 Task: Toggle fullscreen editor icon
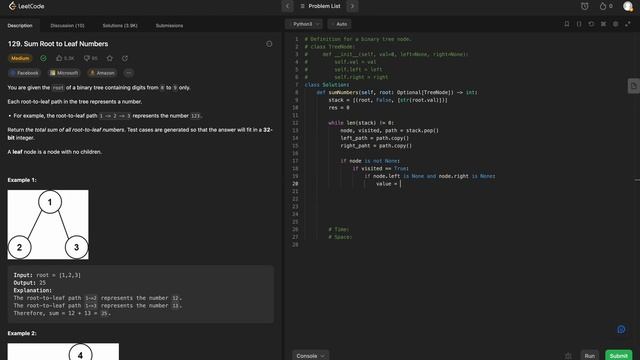click(x=628, y=24)
